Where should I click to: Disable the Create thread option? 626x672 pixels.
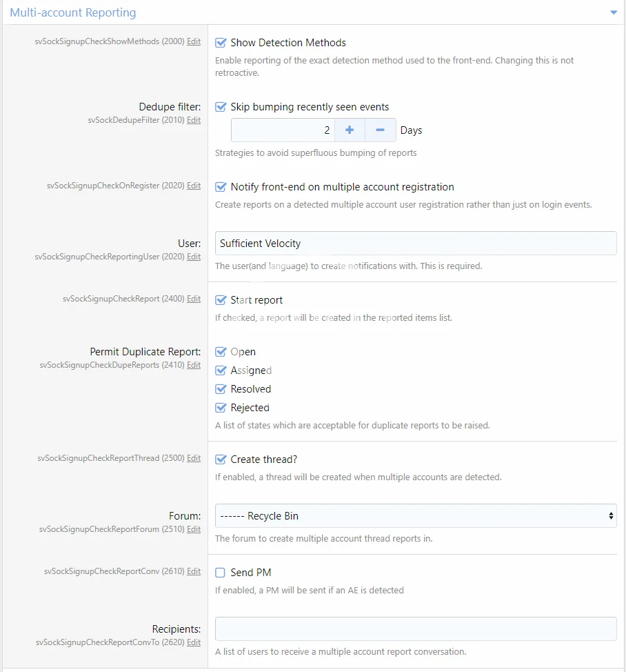point(221,459)
